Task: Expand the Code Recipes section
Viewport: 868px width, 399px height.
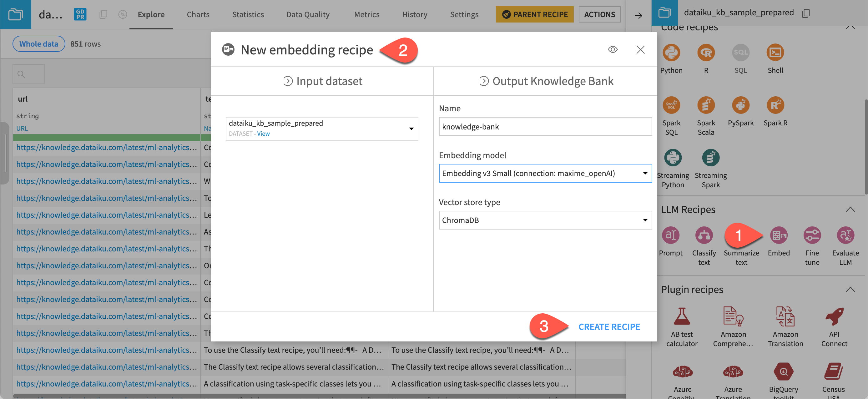Action: [850, 27]
